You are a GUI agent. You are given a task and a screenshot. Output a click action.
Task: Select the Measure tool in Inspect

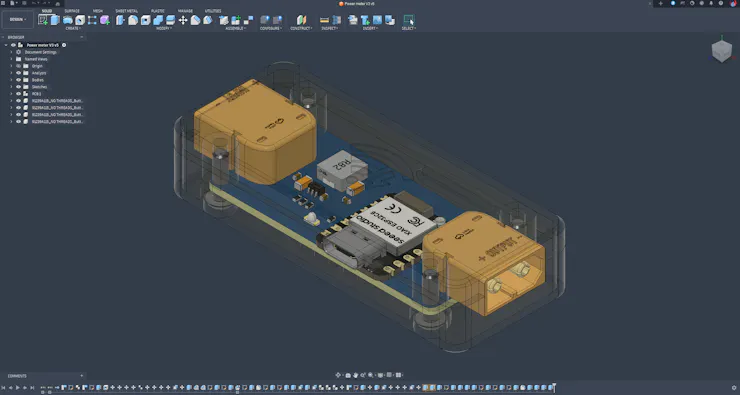[x=324, y=20]
